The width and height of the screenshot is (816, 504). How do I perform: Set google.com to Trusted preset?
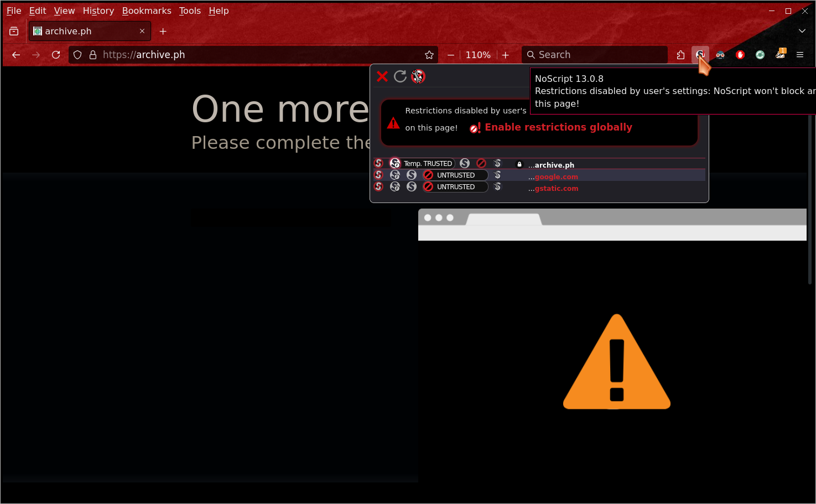pos(412,175)
